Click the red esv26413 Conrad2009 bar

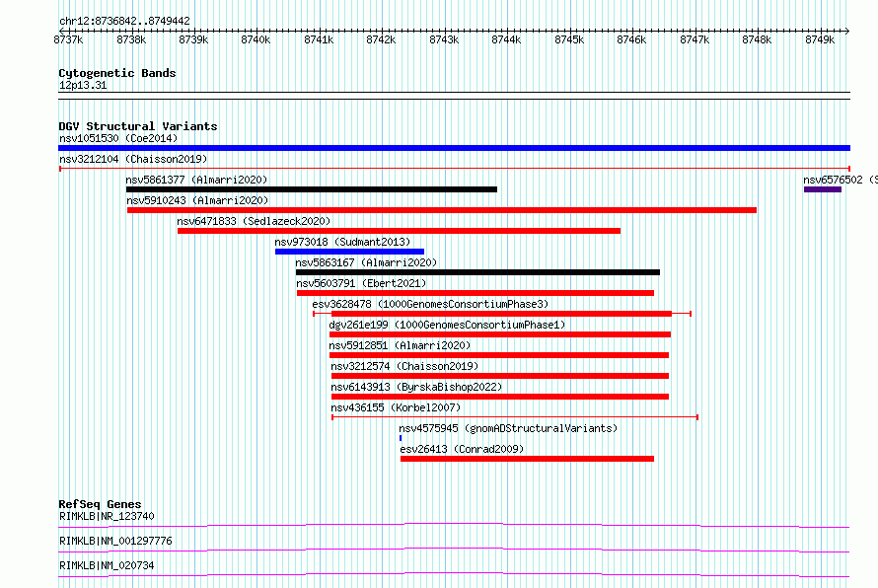pyautogui.click(x=527, y=459)
